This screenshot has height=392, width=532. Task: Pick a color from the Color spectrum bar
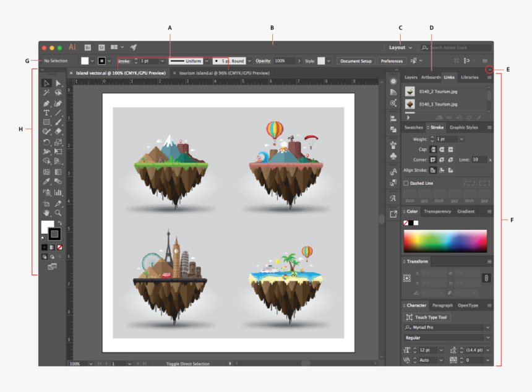click(x=445, y=241)
